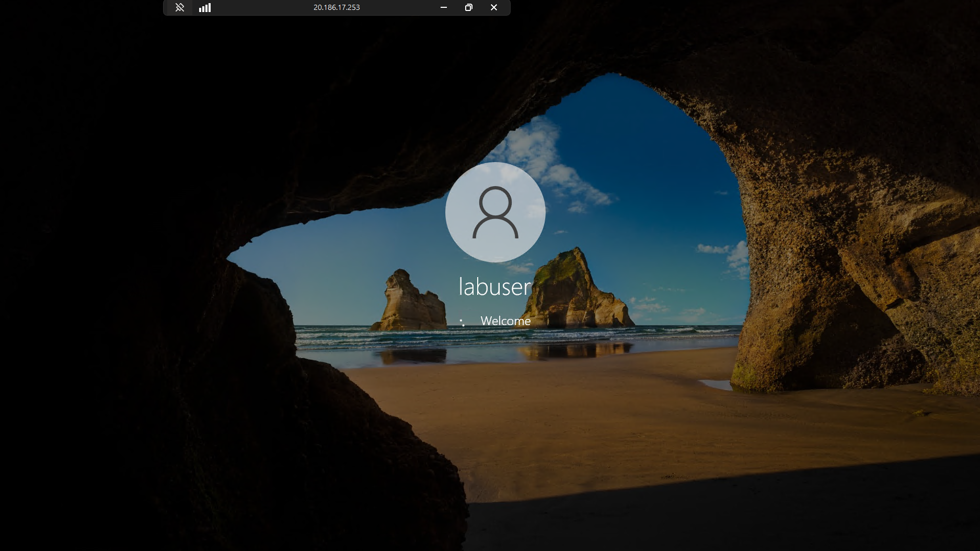Click empty connection bar space left of address
Screen dimensions: 980x551
[261, 7]
